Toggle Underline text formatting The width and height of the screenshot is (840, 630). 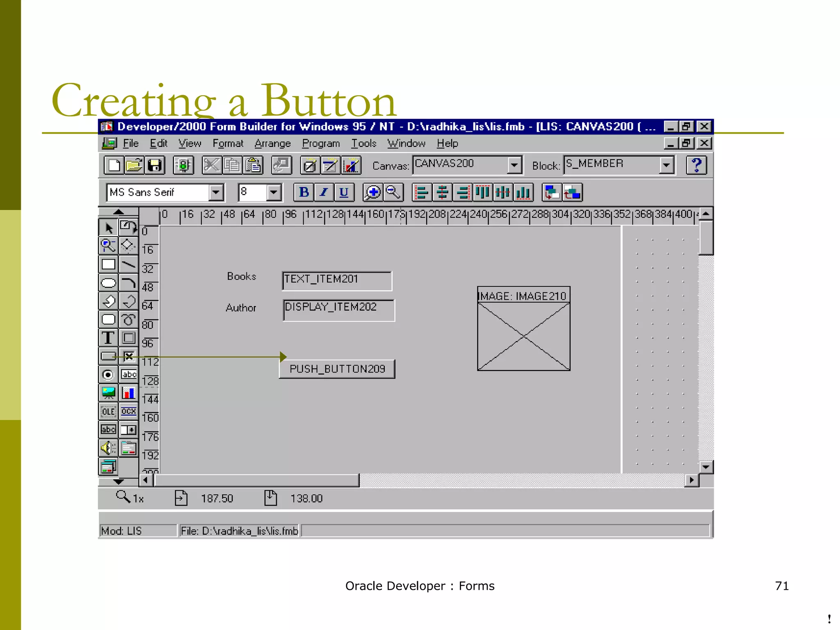point(344,192)
